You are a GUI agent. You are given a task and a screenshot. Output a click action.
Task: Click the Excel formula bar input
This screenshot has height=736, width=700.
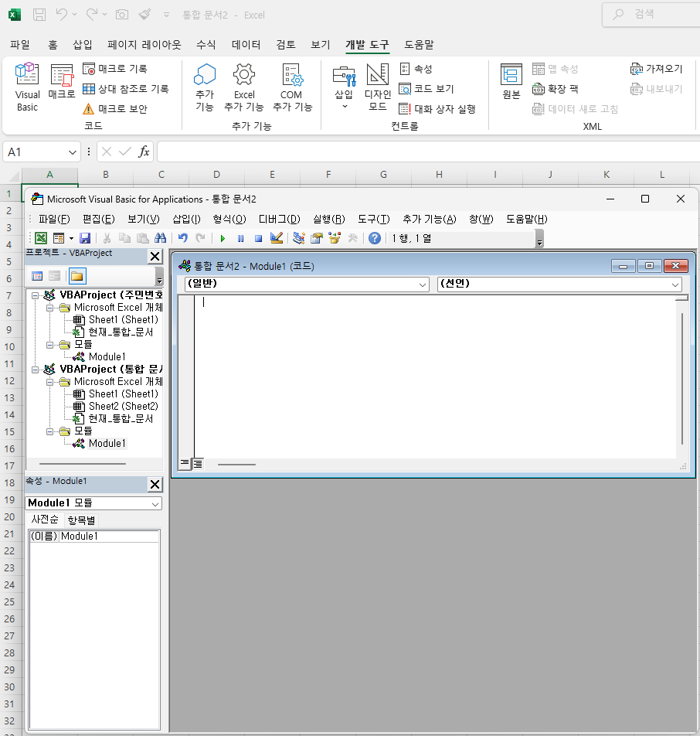428,152
